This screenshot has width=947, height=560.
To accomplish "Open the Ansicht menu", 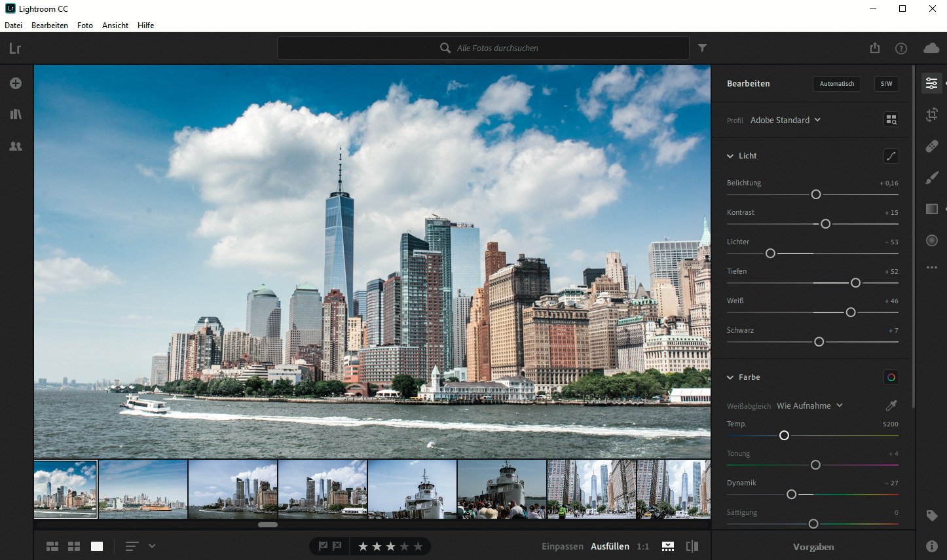I will coord(115,26).
